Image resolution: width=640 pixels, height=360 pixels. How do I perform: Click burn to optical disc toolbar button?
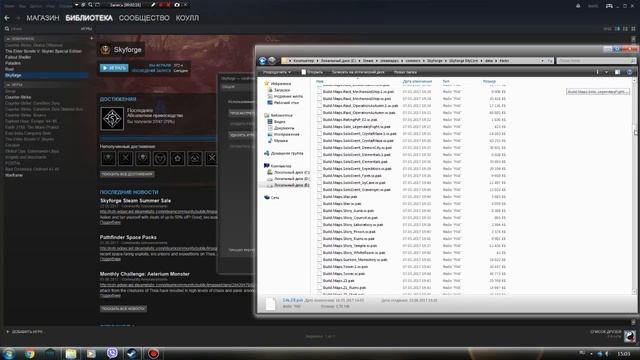tap(358, 72)
